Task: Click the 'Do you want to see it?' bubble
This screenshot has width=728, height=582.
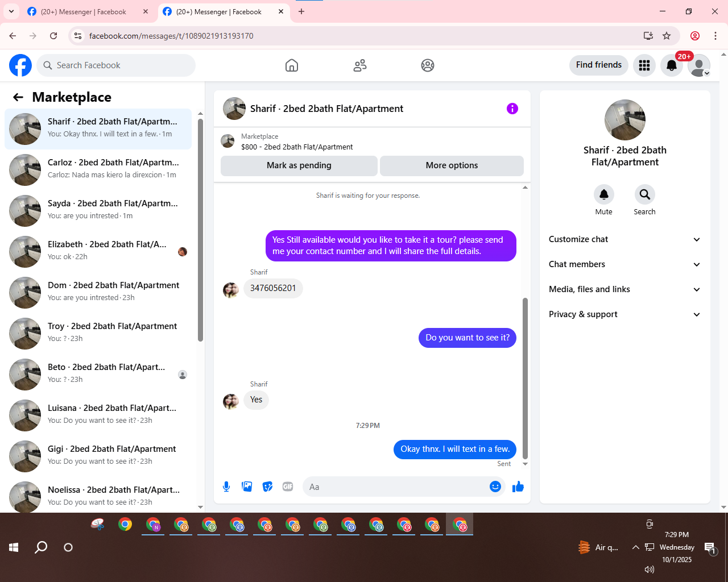Action: pyautogui.click(x=468, y=338)
